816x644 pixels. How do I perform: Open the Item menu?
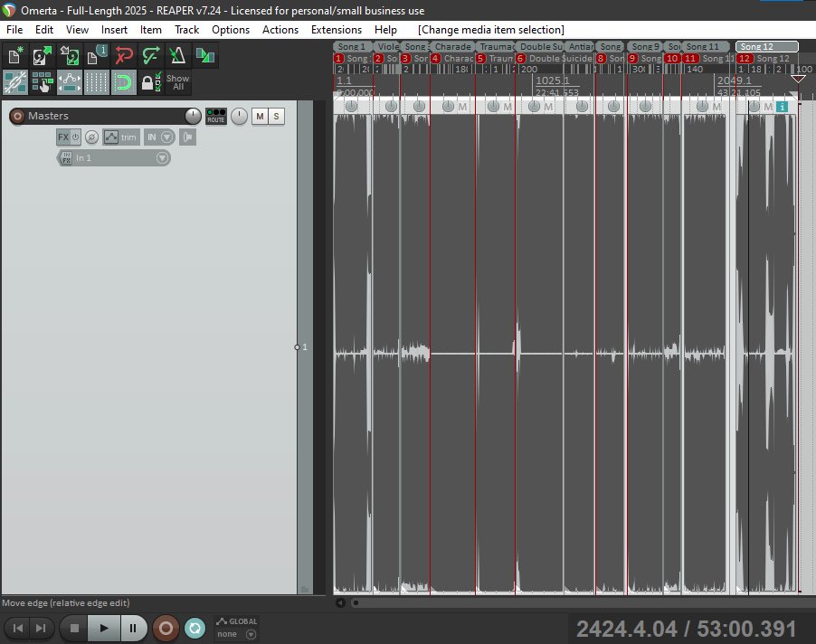click(x=151, y=30)
